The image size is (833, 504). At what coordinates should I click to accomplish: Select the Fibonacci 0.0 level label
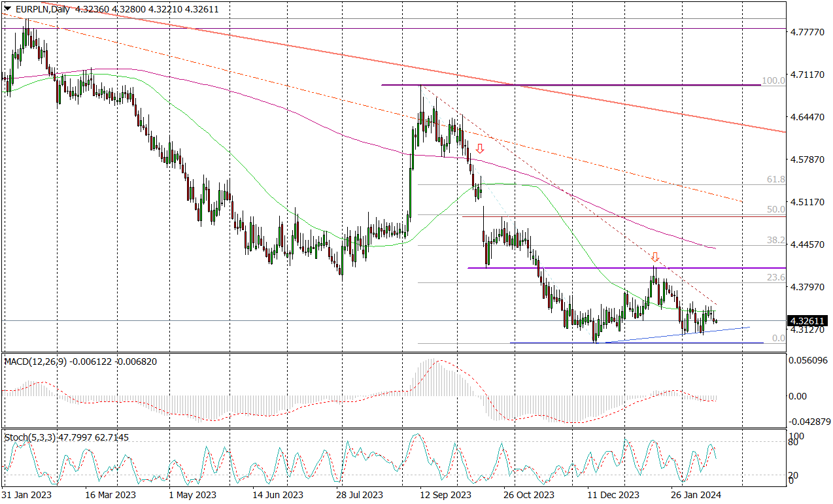(778, 338)
